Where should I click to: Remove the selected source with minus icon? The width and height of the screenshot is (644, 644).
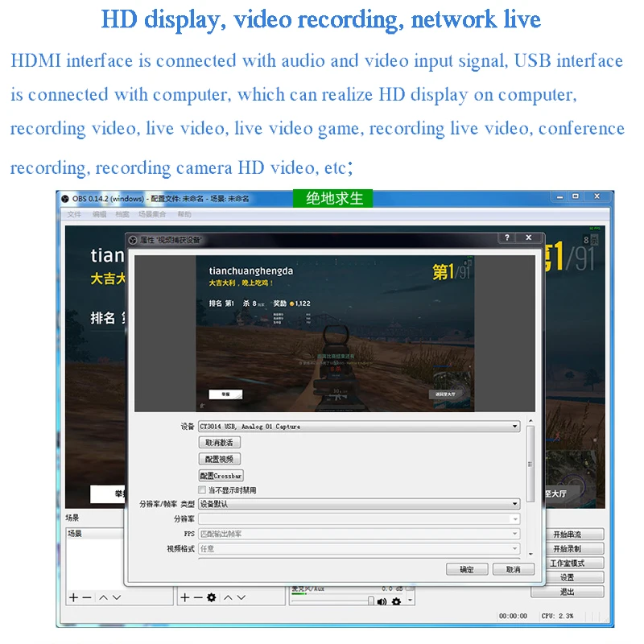click(x=198, y=597)
